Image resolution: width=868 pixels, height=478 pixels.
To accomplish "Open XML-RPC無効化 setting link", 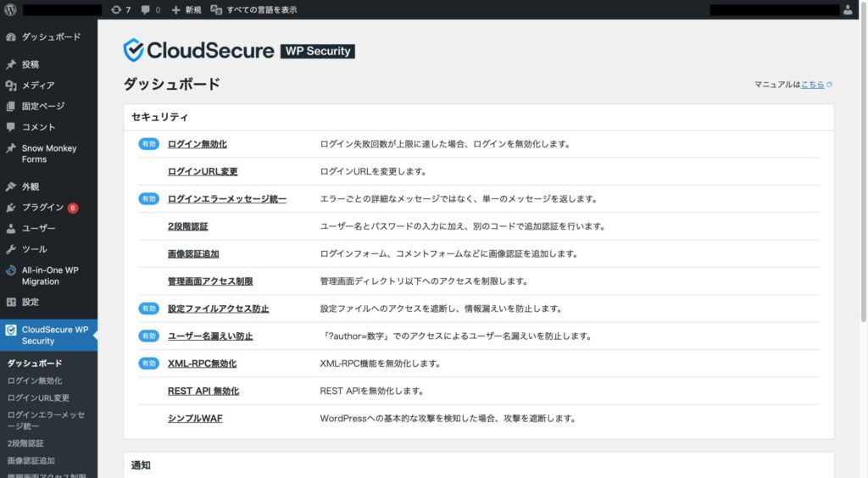I will (x=202, y=364).
